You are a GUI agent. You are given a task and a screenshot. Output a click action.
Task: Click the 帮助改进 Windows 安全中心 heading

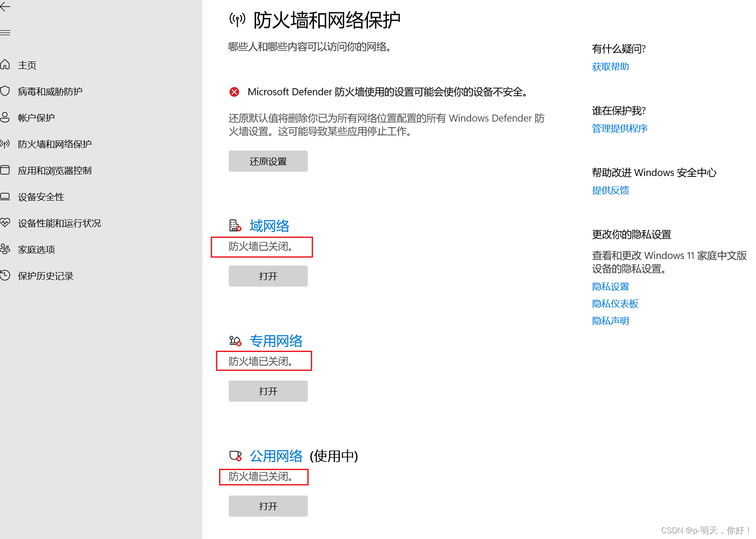point(654,172)
